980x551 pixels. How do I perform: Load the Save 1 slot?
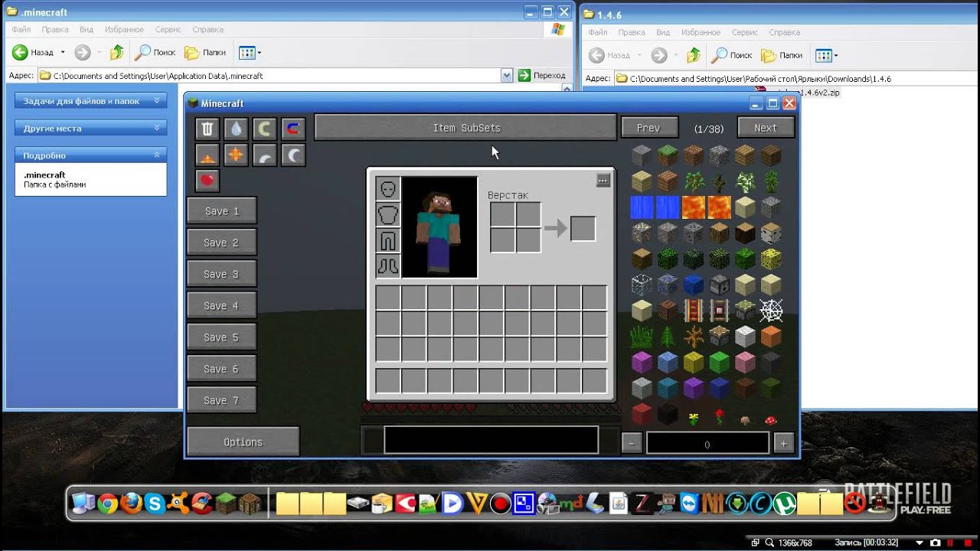tap(221, 211)
